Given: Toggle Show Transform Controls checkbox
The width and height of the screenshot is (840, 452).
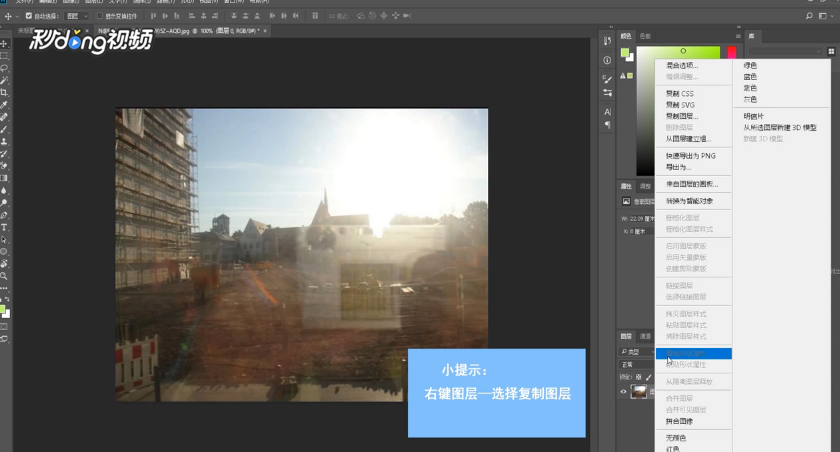Looking at the screenshot, I should (x=100, y=16).
